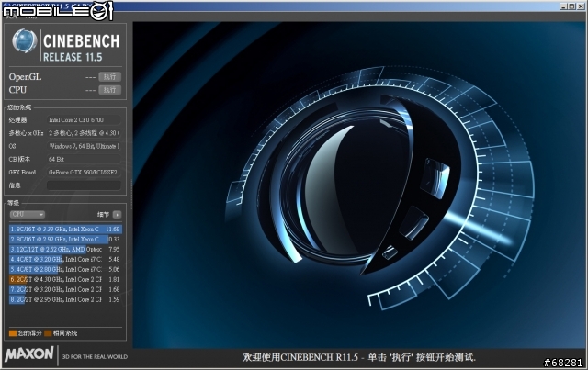Open the CPU ranking type dropdown
This screenshot has height=370, width=588.
[27, 215]
